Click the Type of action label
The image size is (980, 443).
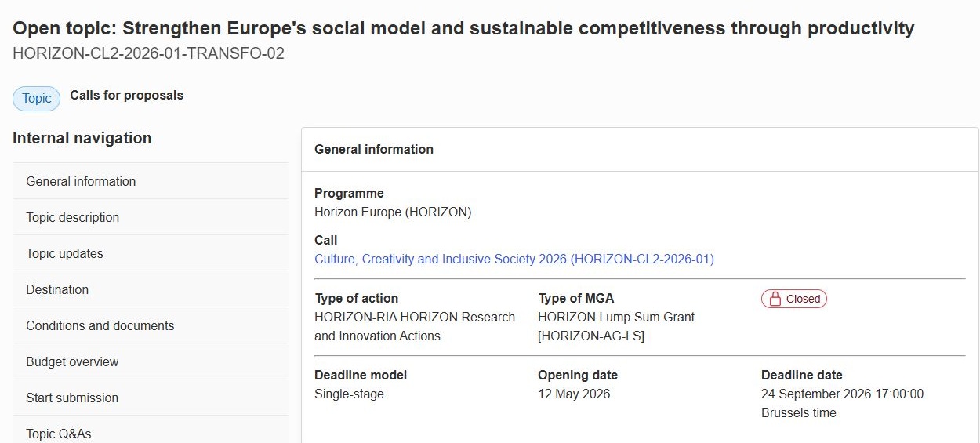click(x=357, y=298)
